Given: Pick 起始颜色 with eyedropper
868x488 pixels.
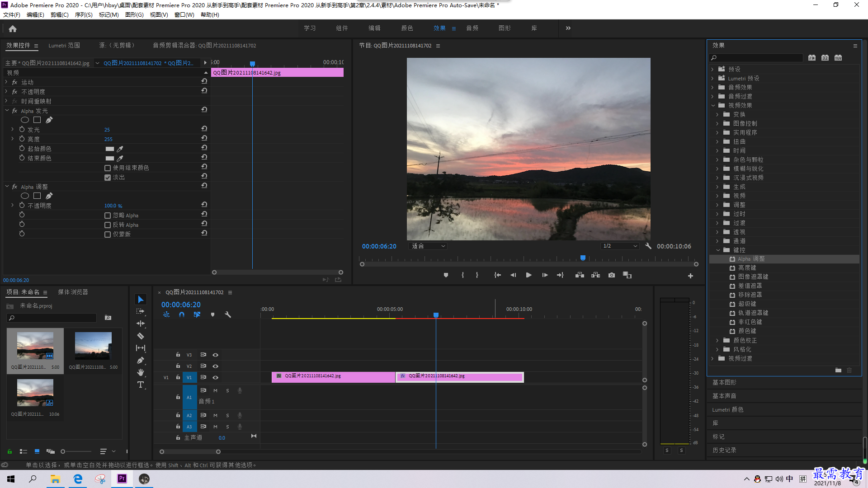Looking at the screenshot, I should 120,149.
